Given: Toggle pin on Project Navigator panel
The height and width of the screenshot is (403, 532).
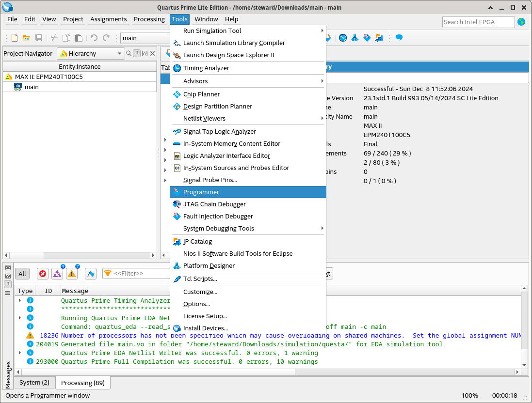Looking at the screenshot, I should click(x=137, y=53).
